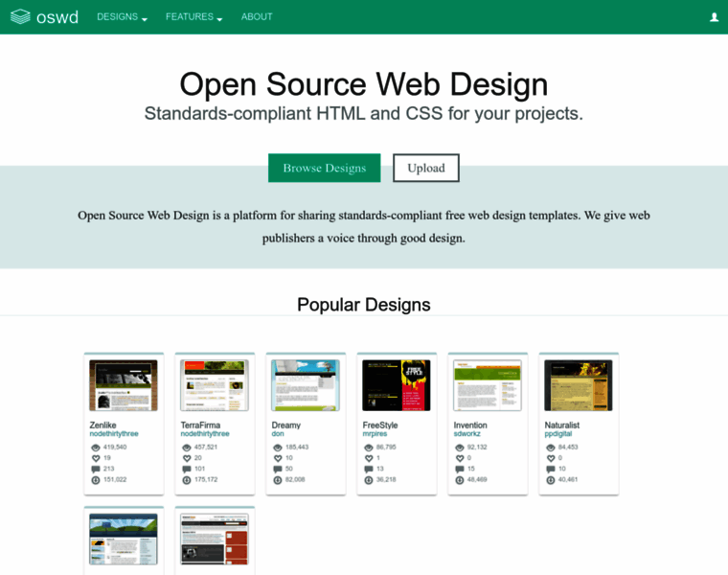Open the Dreamy design thumbnail
This screenshot has width=728, height=575.
point(306,385)
